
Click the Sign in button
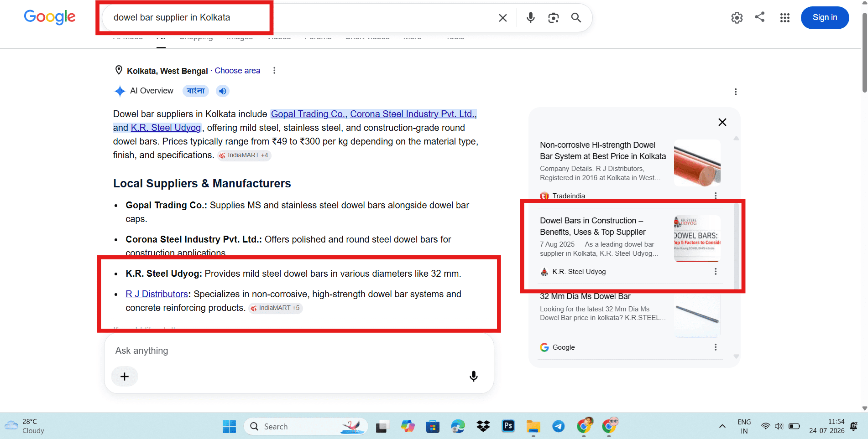(825, 18)
